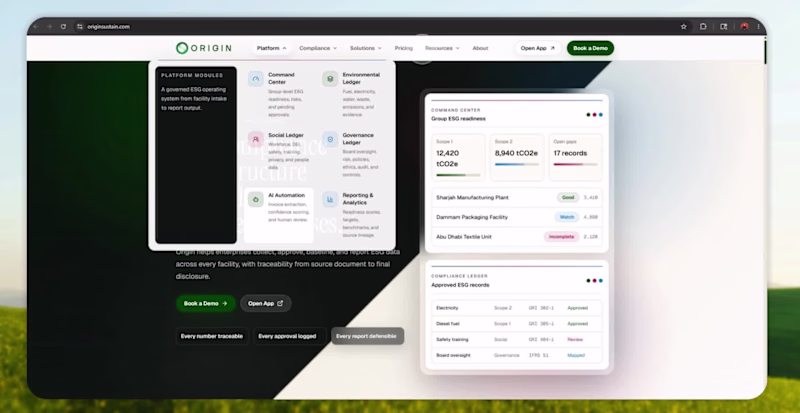Reload the originsustain.com page
This screenshot has height=413, width=800.
63,27
